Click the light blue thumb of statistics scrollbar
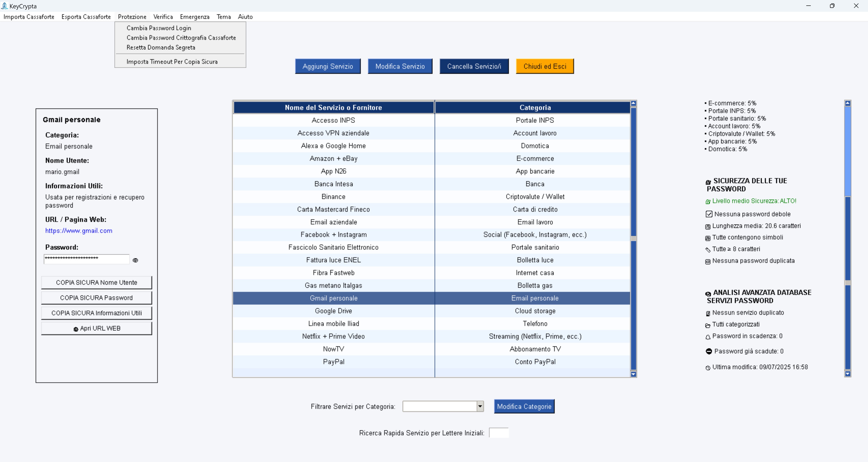The image size is (868, 462). (x=848, y=151)
